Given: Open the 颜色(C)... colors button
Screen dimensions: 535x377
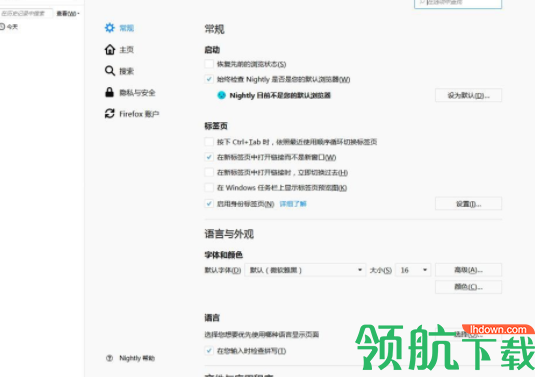Looking at the screenshot, I should click(x=468, y=287).
